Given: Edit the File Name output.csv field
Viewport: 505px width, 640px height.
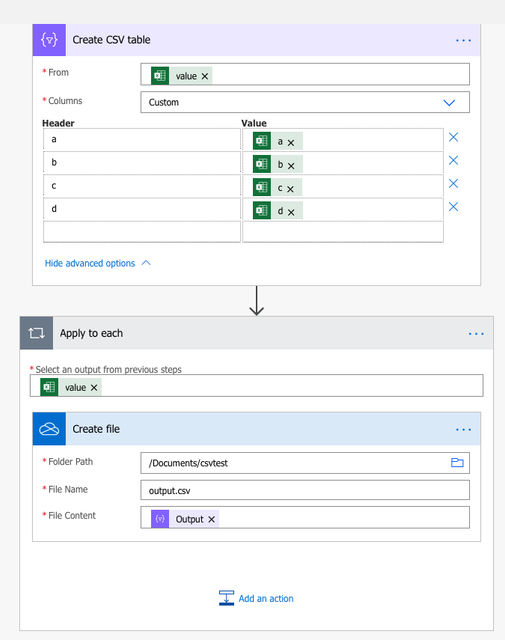Looking at the screenshot, I should pyautogui.click(x=305, y=490).
